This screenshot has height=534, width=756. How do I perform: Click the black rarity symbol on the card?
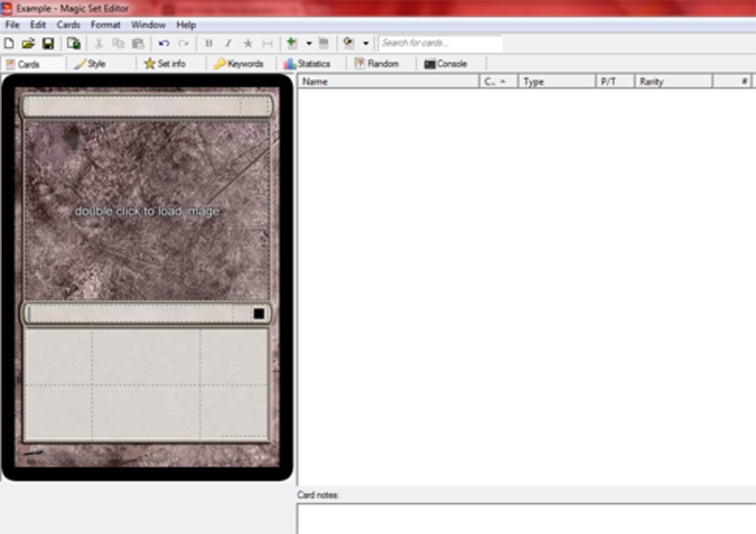[258, 313]
